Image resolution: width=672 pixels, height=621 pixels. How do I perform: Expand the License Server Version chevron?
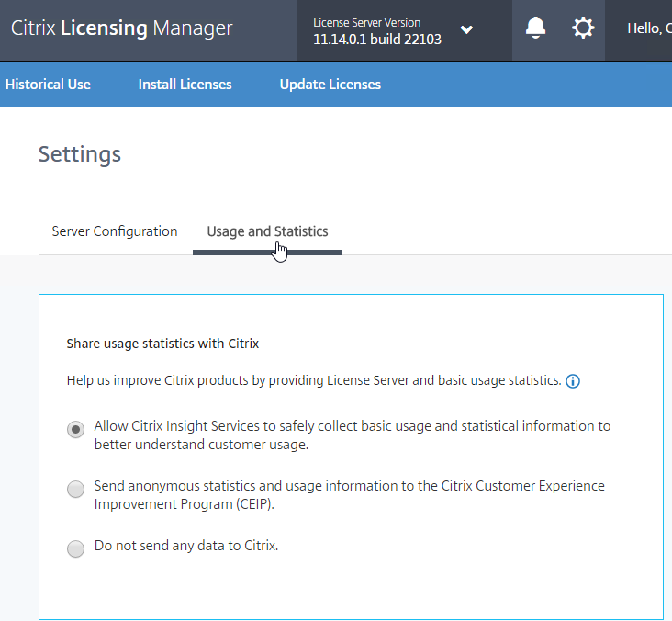[x=466, y=29]
